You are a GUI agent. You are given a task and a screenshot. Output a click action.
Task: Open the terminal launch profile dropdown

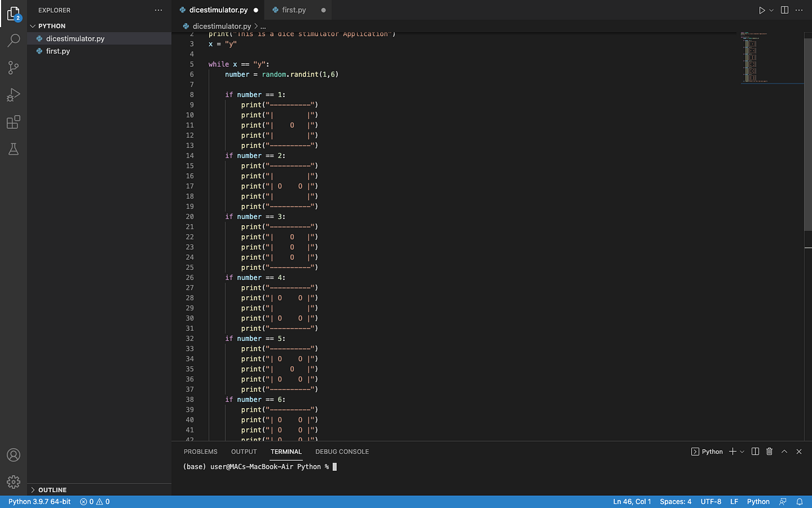pos(741,451)
